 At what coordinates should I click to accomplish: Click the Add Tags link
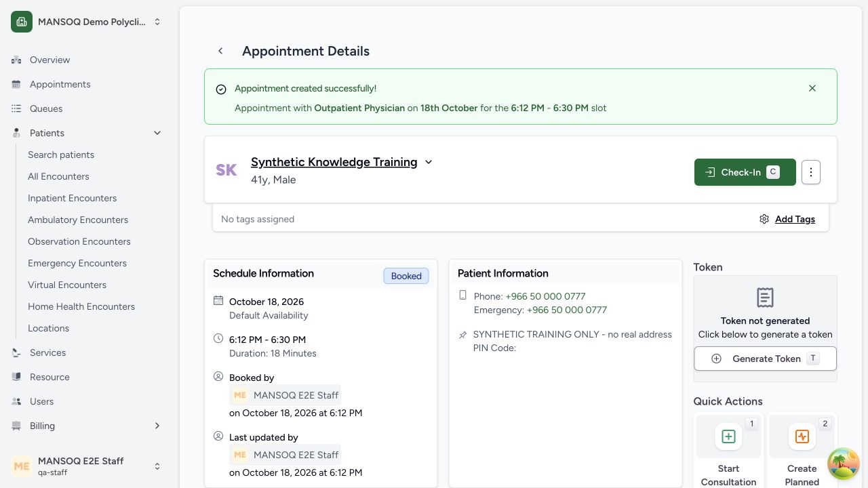click(x=795, y=219)
